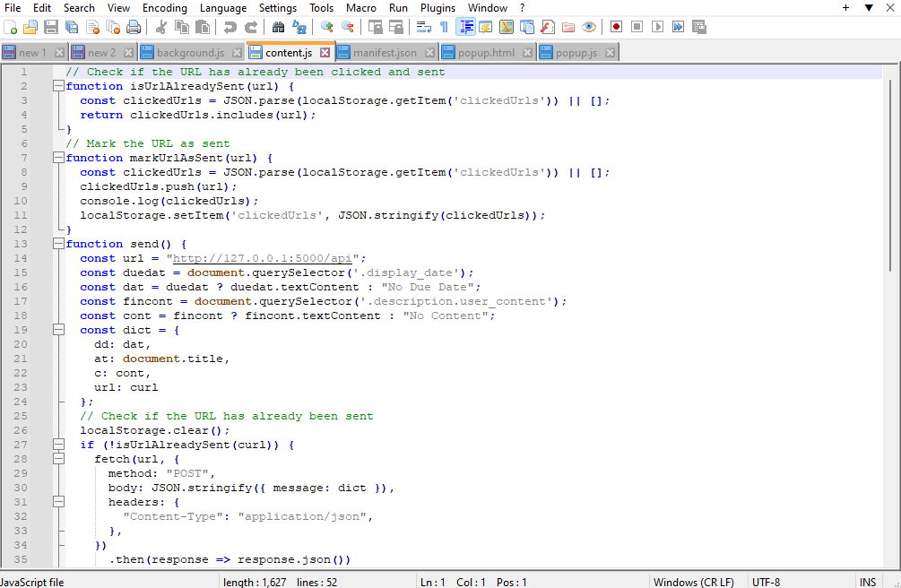
Task: Click Ln : 1 position in status bar
Action: click(433, 583)
